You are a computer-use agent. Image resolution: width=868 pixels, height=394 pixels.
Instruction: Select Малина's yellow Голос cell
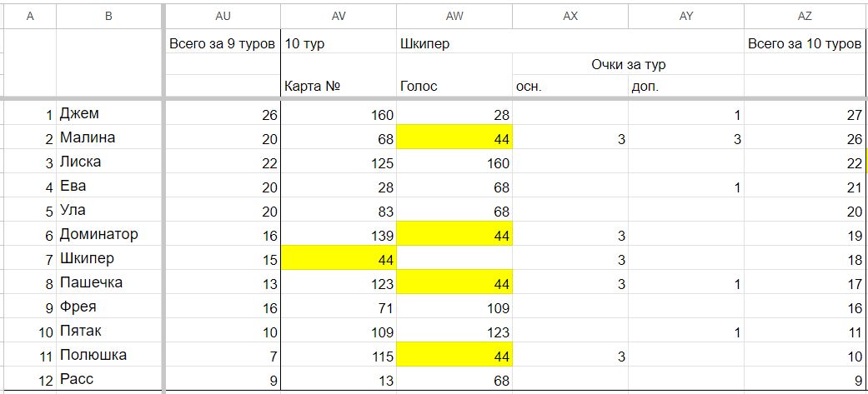454,137
